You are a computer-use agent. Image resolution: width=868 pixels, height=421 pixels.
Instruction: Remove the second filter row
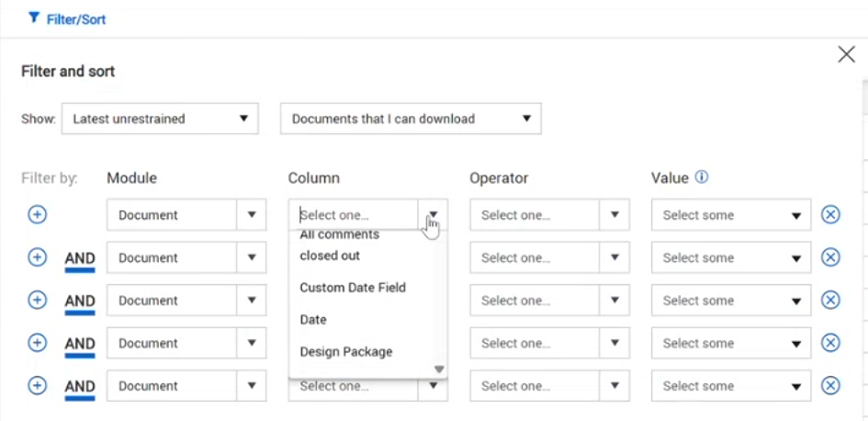(830, 257)
